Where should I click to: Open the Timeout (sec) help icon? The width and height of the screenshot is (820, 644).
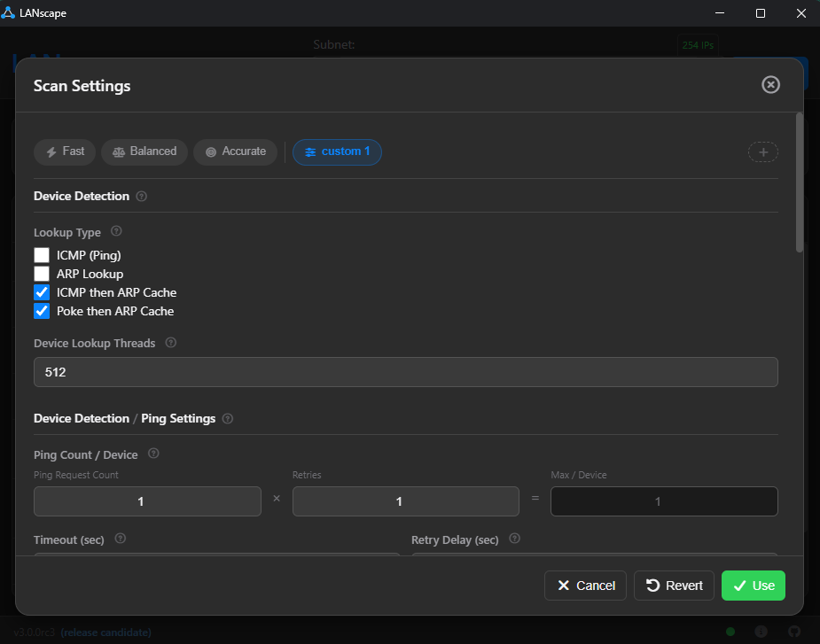[x=120, y=539]
